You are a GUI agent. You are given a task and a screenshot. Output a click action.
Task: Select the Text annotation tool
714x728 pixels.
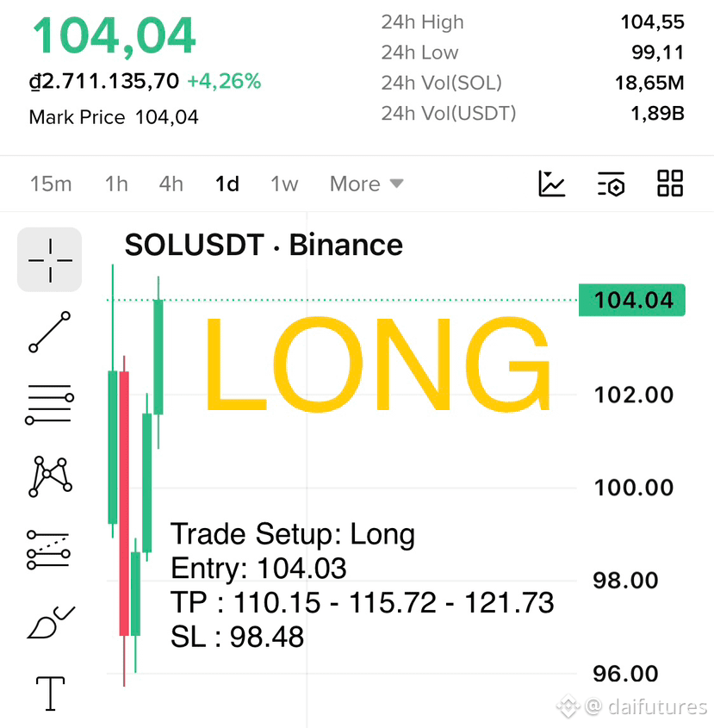click(50, 694)
